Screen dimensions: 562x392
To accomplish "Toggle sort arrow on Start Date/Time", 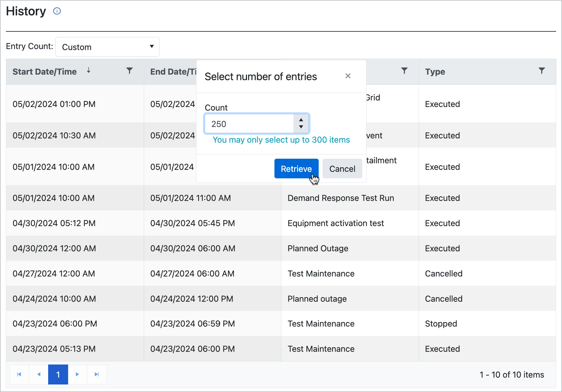I will [x=88, y=70].
